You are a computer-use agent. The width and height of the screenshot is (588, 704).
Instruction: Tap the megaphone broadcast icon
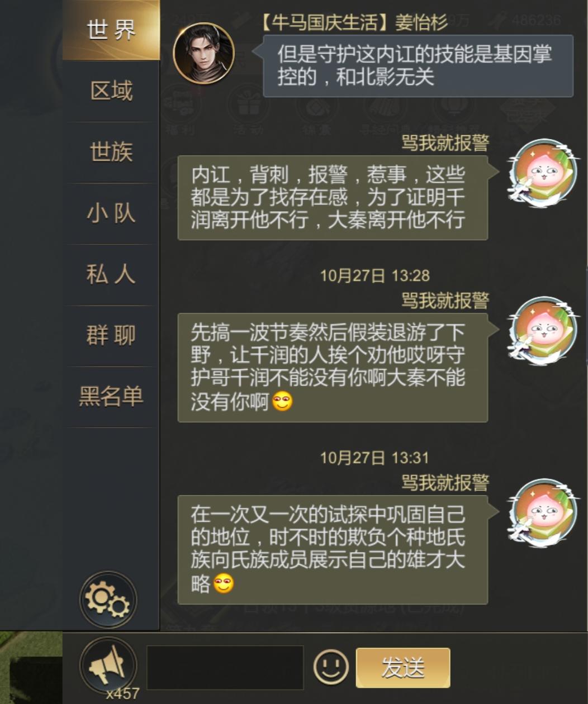[108, 665]
